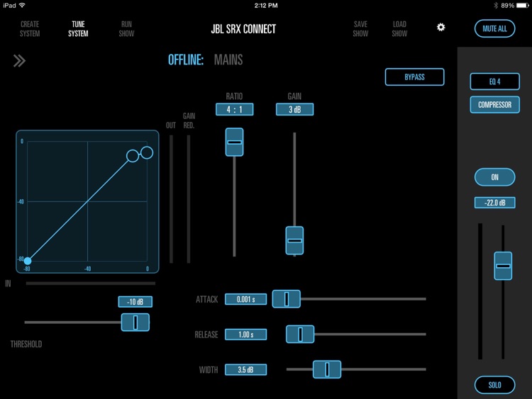Click the JBL SRX CONNECT title
The width and height of the screenshot is (532, 399).
click(243, 29)
